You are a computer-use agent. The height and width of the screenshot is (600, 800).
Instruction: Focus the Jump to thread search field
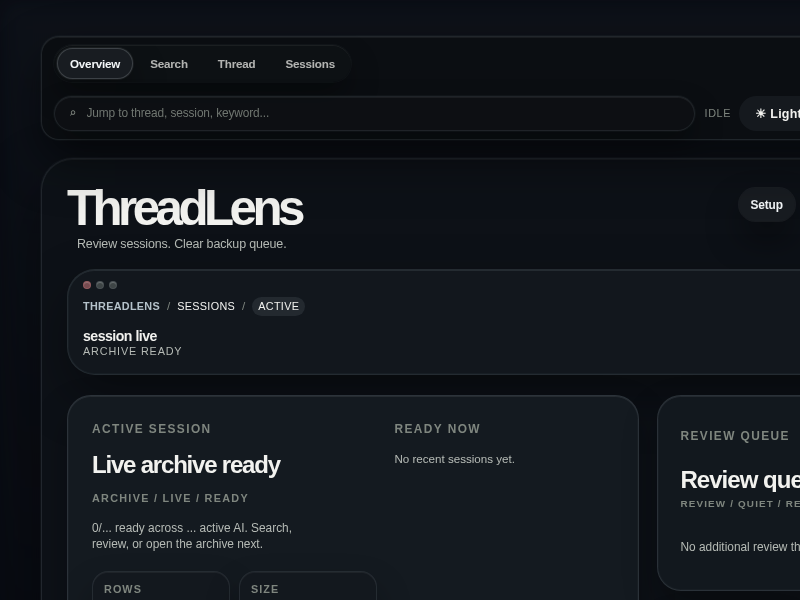tap(374, 113)
